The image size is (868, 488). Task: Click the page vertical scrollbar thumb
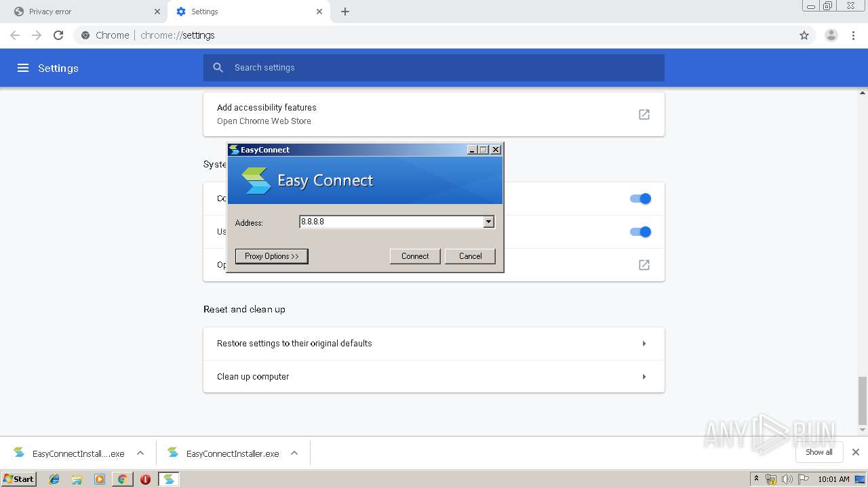863,401
